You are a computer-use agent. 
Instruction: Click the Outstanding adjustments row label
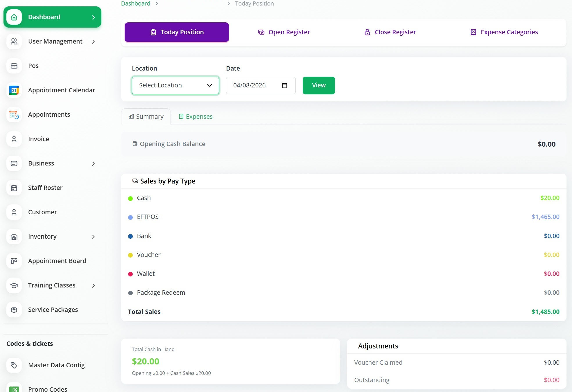372,380
